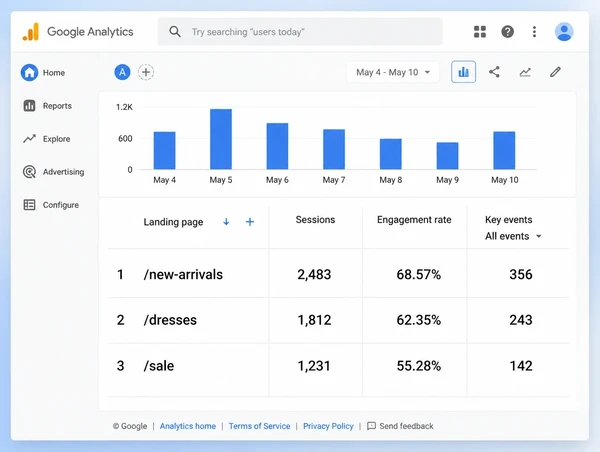Click the May 5 chart bar

tap(221, 139)
